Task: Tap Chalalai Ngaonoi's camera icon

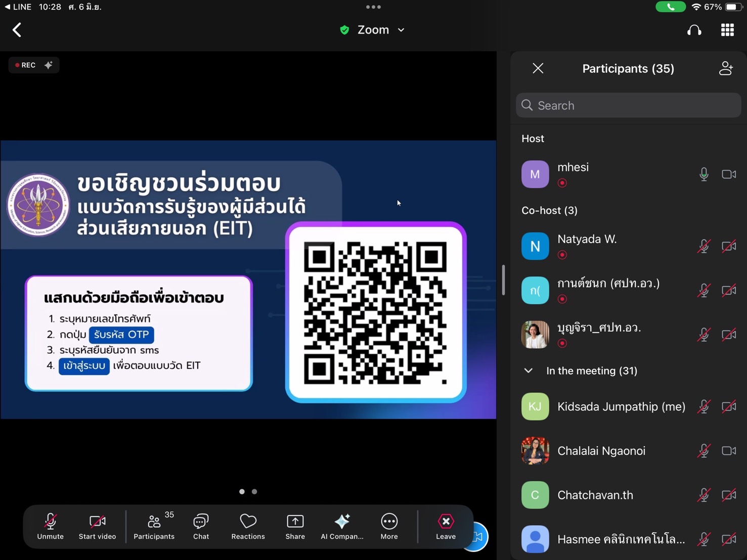Action: pyautogui.click(x=729, y=451)
